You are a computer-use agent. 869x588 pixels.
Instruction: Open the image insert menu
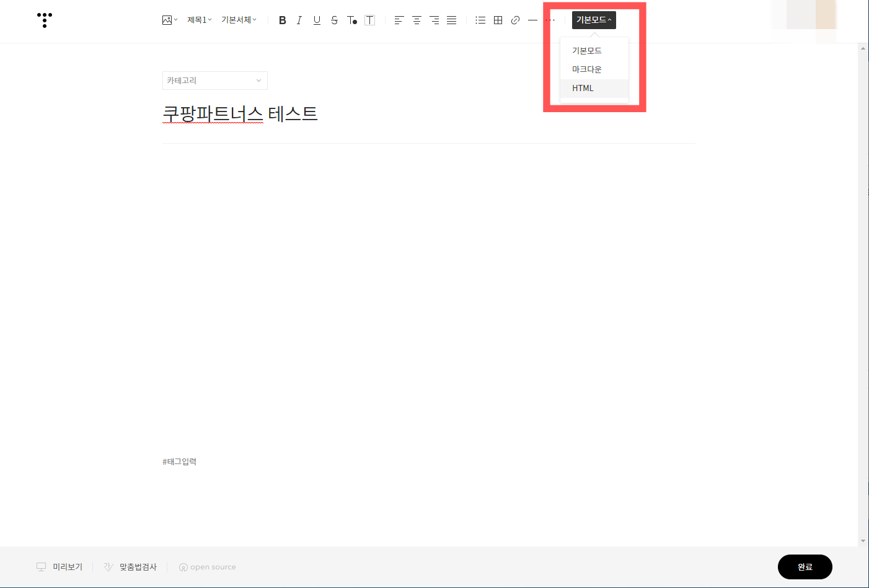[170, 20]
